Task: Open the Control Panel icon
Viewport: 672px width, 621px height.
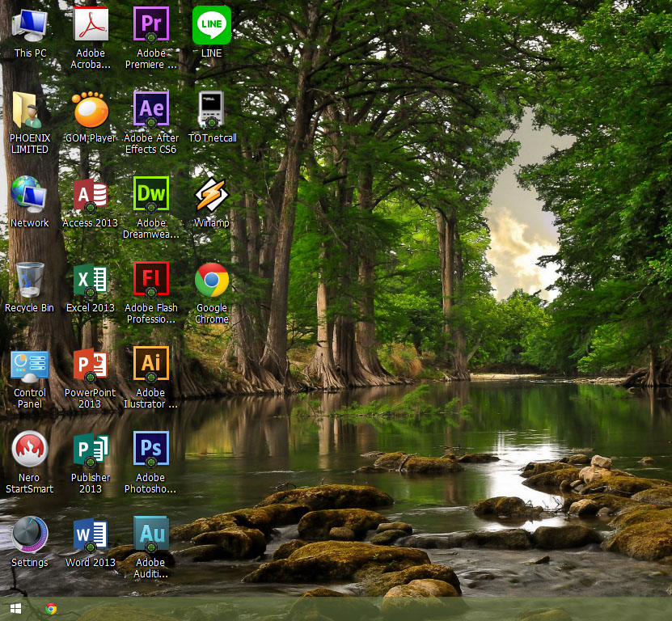Action: coord(30,366)
